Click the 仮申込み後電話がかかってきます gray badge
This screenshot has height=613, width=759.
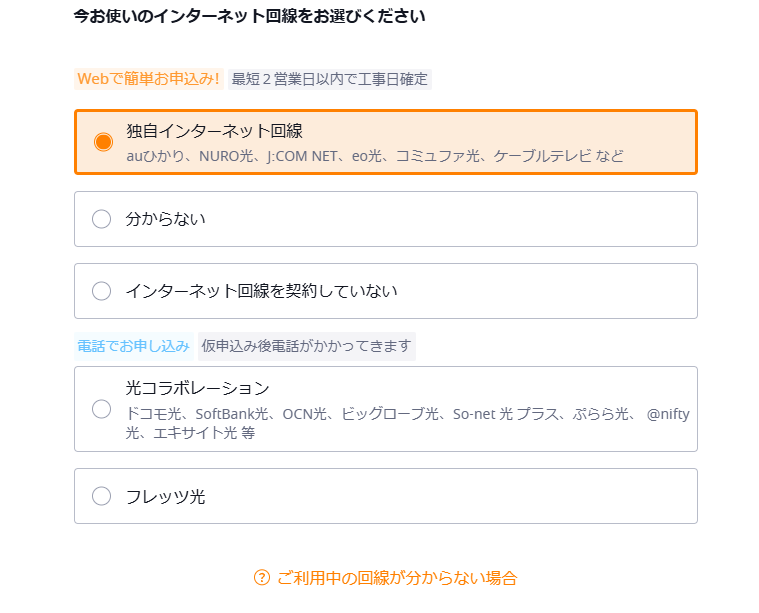306,346
